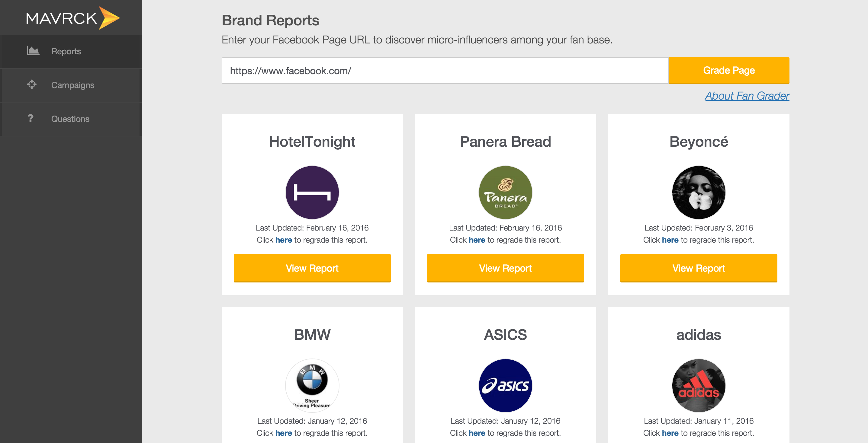The width and height of the screenshot is (868, 443).
Task: Open the Campaigns menu item
Action: point(72,85)
